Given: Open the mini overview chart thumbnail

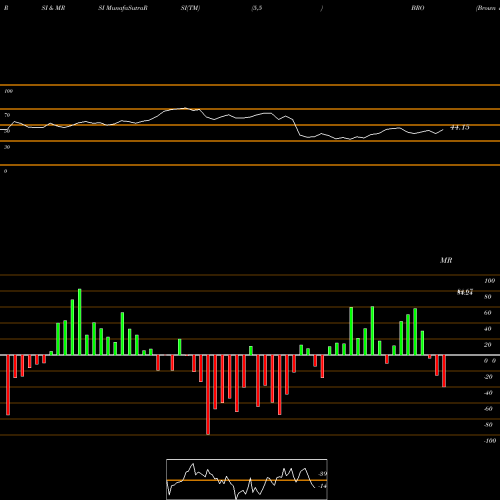Looking at the screenshot, I should point(247,479).
